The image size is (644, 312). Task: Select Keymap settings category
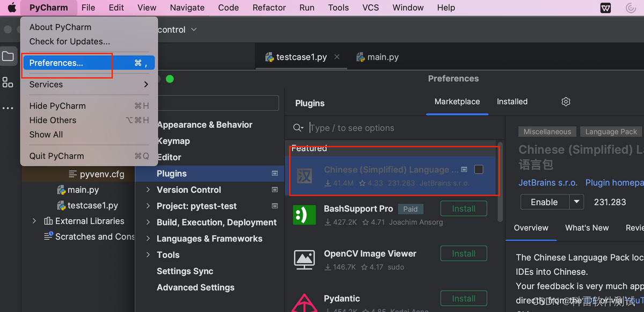[x=173, y=141]
